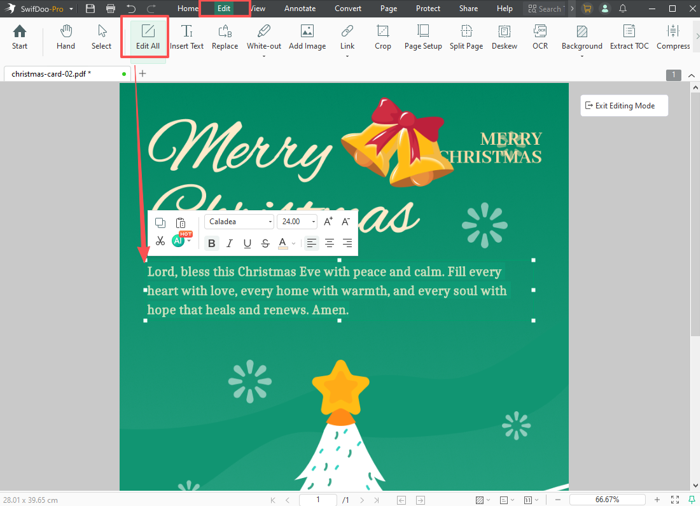Open the Help menu

pos(504,8)
